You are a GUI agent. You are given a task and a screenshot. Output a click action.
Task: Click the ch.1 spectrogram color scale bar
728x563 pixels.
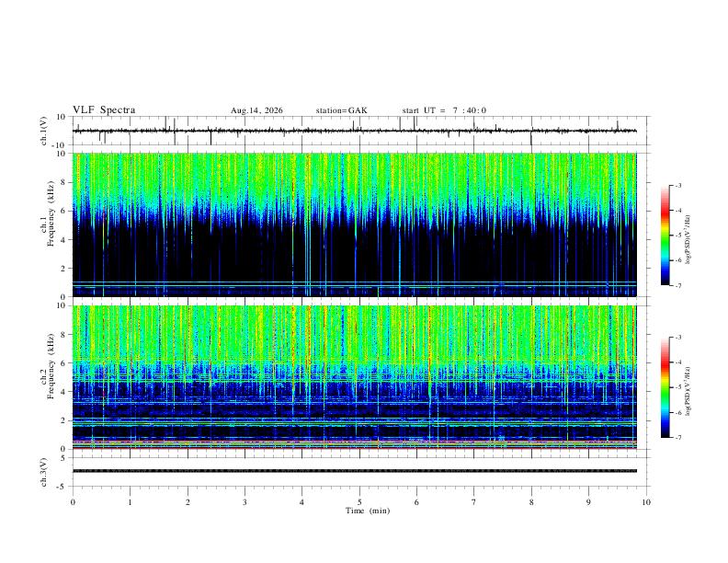pyautogui.click(x=665, y=236)
